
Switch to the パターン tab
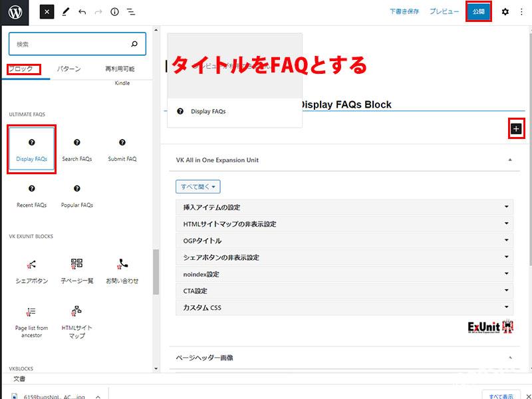click(68, 68)
